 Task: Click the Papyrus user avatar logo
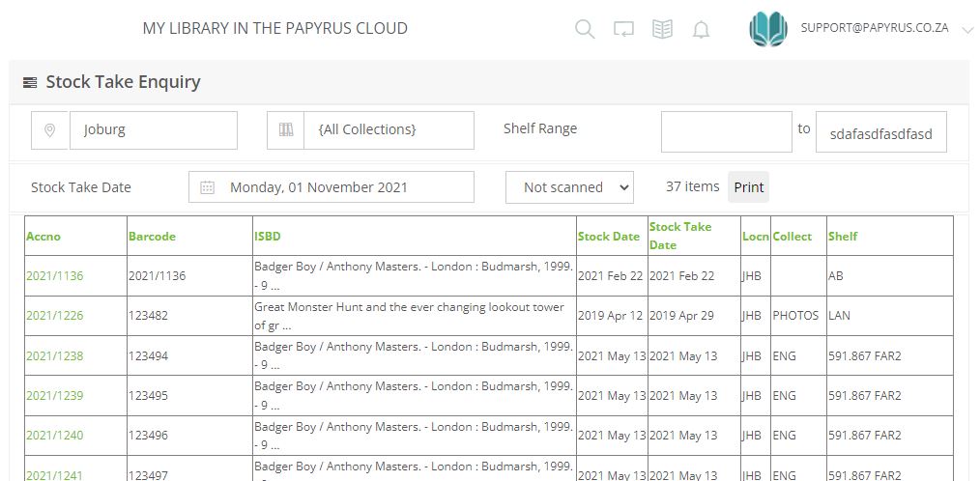tap(768, 29)
